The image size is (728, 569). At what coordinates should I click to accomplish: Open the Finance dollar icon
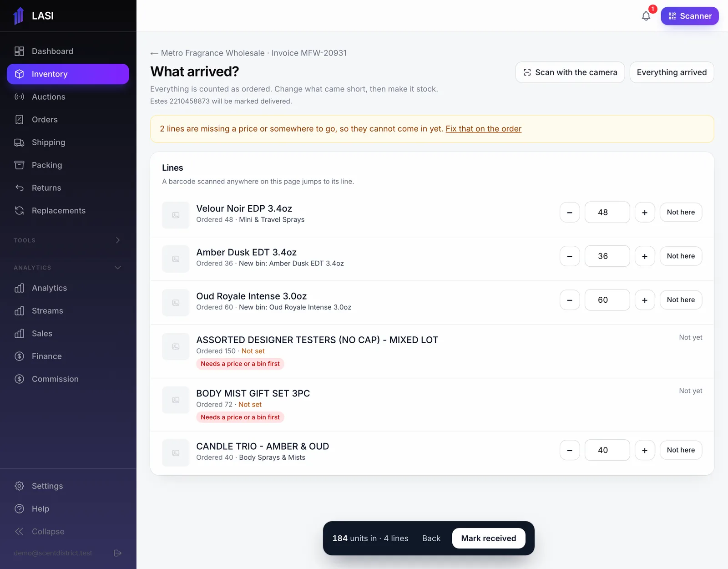pyautogui.click(x=19, y=356)
